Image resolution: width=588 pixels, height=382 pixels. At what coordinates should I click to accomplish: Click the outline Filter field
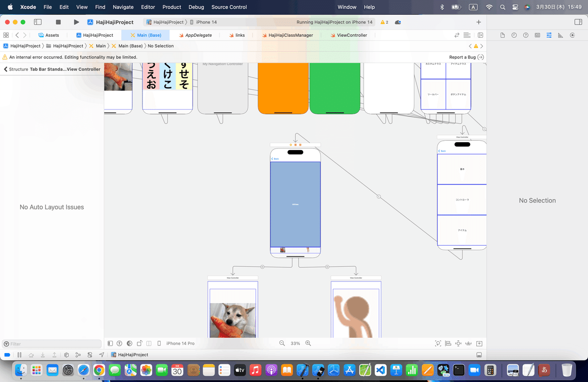coord(51,344)
